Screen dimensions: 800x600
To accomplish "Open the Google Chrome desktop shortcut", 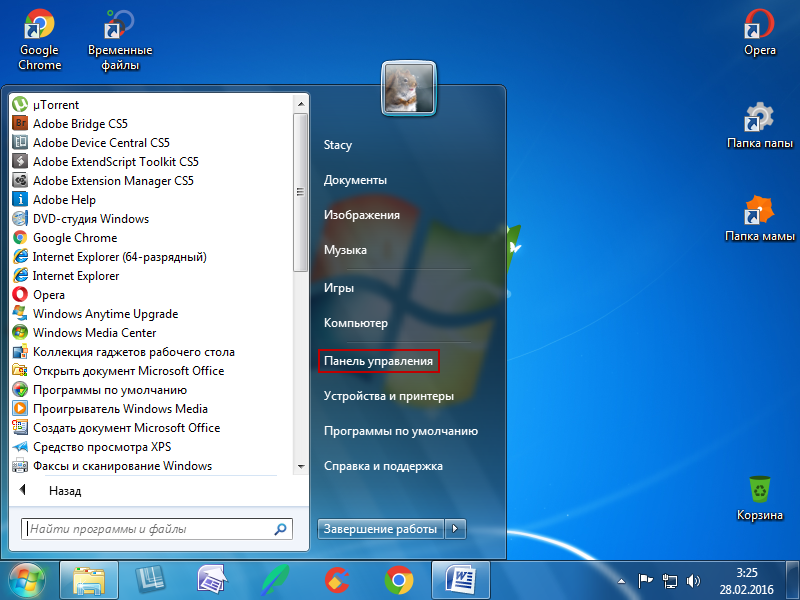I will pos(39,40).
